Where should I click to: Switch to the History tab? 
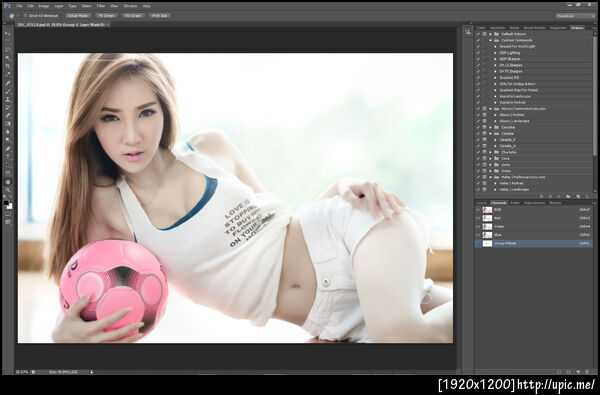(x=555, y=203)
